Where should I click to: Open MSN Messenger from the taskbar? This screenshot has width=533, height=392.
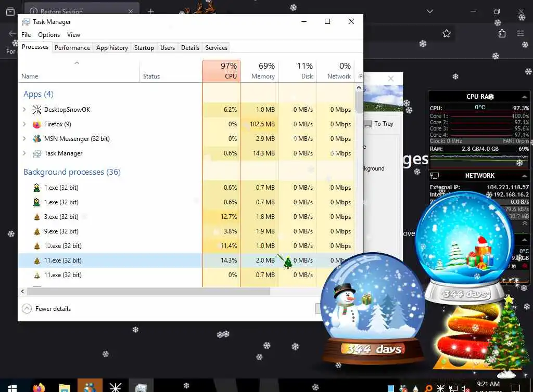(x=90, y=387)
